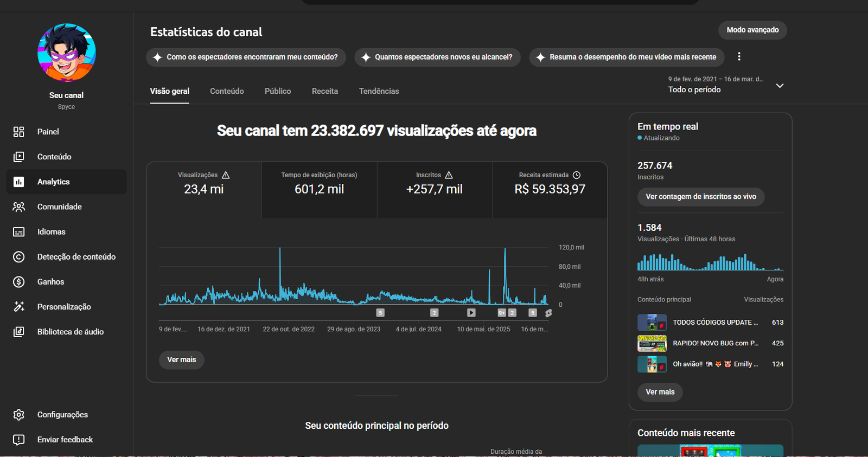Select the Tempo de exibição metric card

point(319,190)
